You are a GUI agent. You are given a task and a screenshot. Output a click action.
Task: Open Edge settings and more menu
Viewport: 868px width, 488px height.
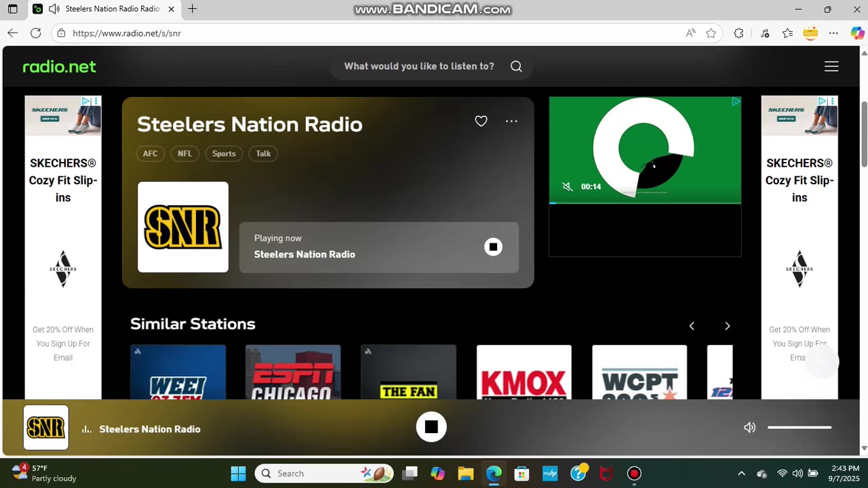point(833,33)
